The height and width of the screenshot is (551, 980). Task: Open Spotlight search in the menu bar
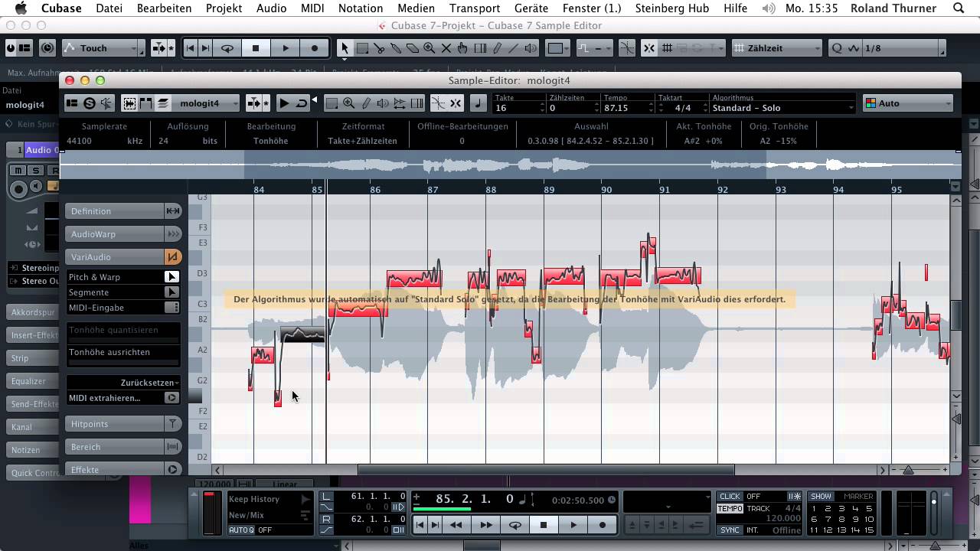pos(959,8)
